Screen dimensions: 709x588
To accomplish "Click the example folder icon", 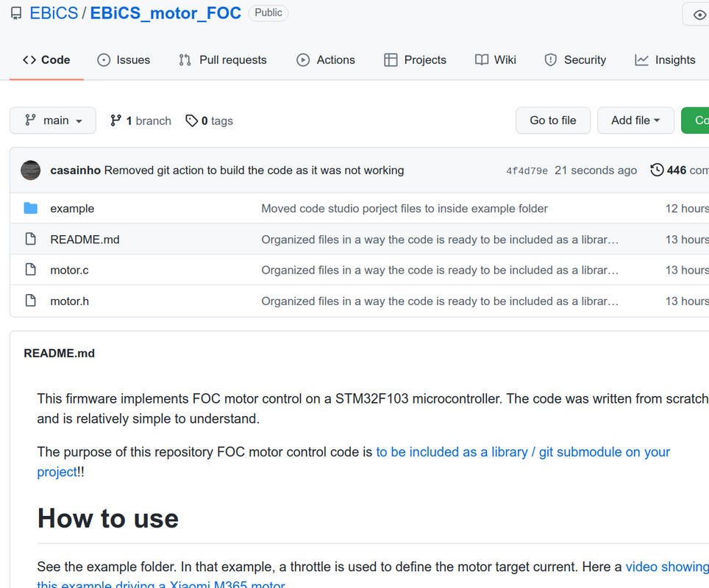I will (x=31, y=208).
